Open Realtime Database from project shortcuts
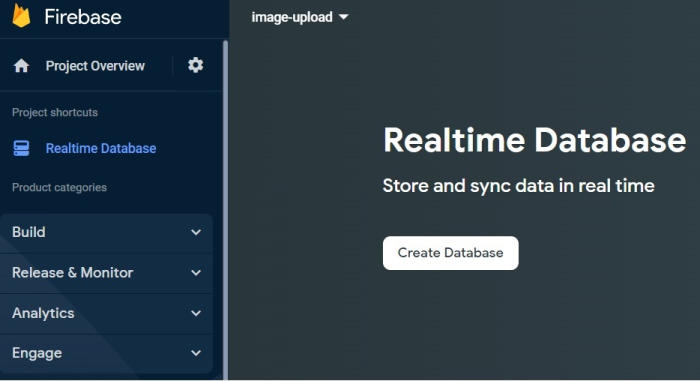Viewport: 700px width, 381px height. [x=101, y=148]
